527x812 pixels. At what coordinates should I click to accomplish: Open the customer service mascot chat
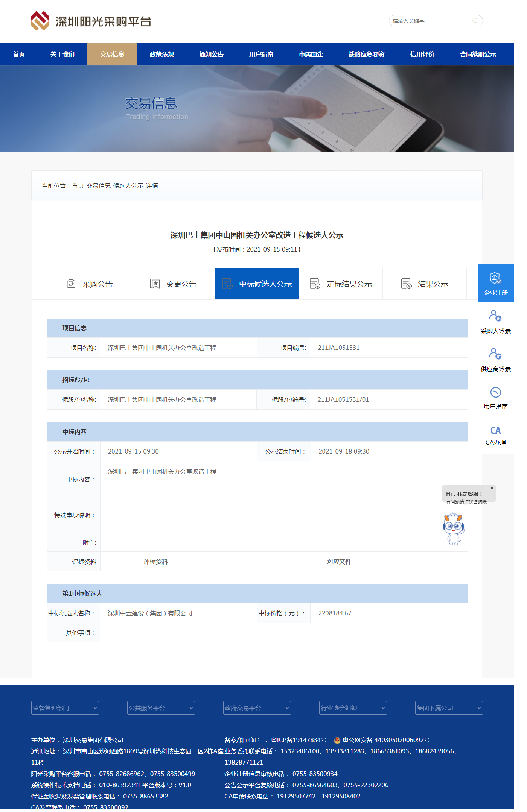454,528
